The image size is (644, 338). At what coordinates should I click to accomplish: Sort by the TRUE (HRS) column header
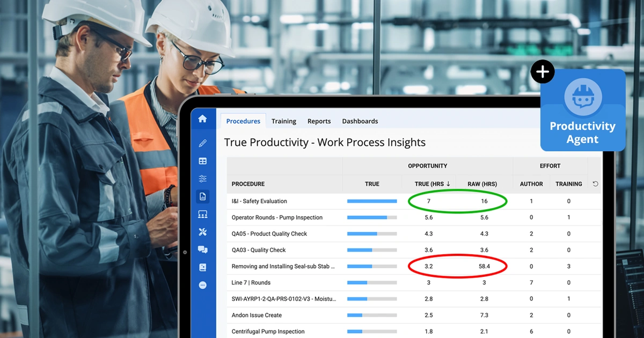pos(432,184)
